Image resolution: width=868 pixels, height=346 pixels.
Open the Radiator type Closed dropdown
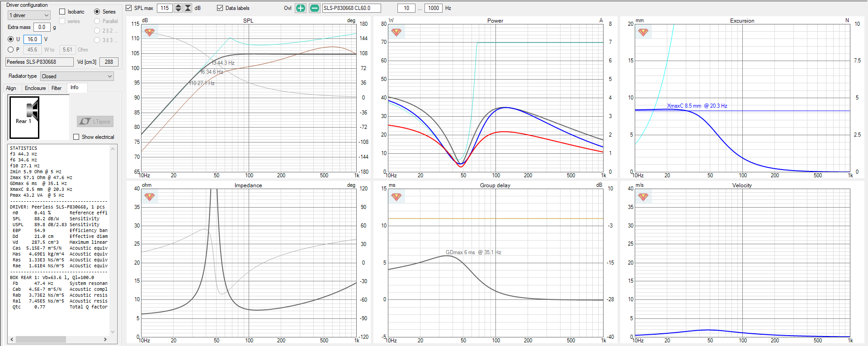point(77,76)
